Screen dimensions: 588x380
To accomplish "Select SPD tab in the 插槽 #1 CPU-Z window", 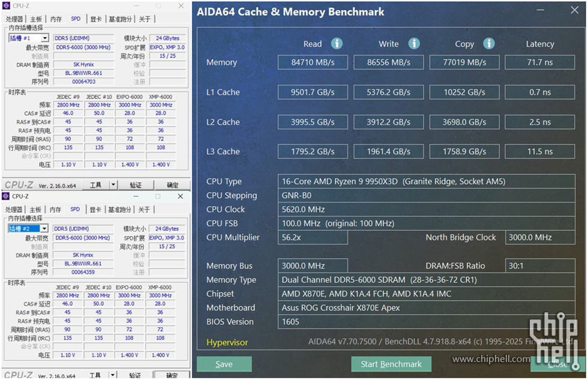I will pyautogui.click(x=76, y=19).
